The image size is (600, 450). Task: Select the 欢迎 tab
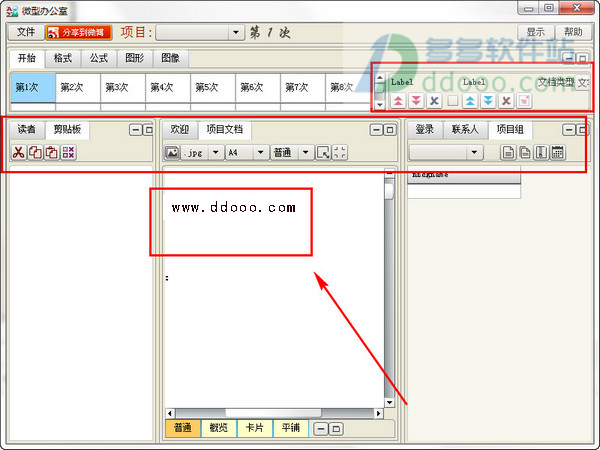click(x=180, y=129)
